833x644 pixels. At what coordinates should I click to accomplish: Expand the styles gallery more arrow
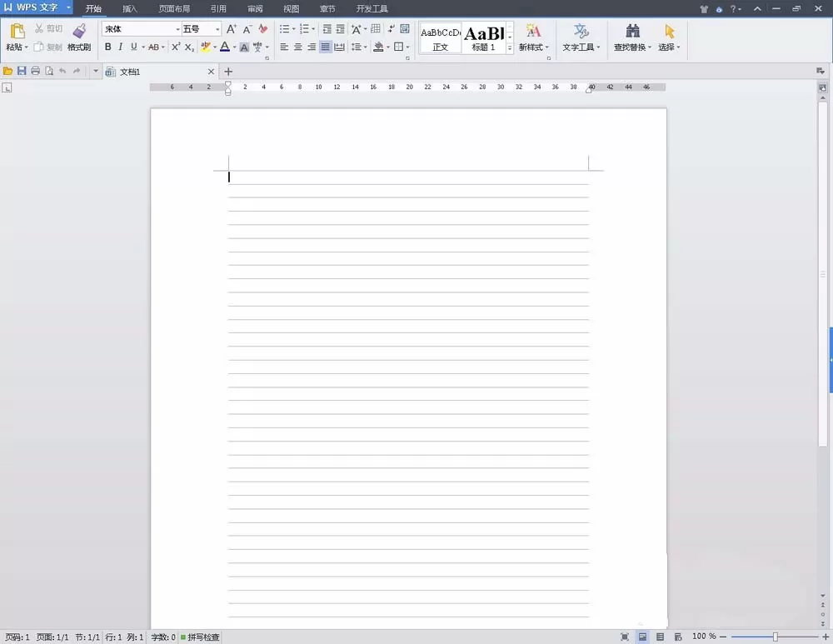[x=510, y=47]
